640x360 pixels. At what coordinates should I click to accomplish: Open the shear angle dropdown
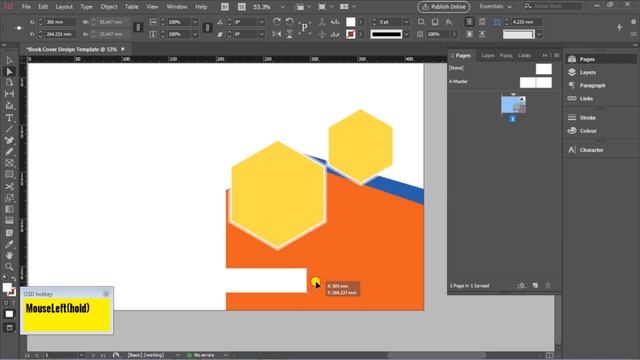point(262,34)
